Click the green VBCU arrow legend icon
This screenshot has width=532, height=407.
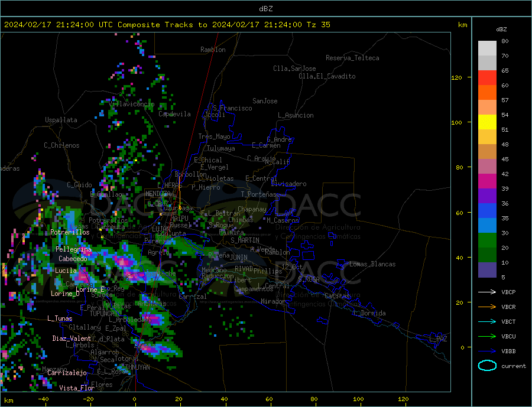[487, 337]
